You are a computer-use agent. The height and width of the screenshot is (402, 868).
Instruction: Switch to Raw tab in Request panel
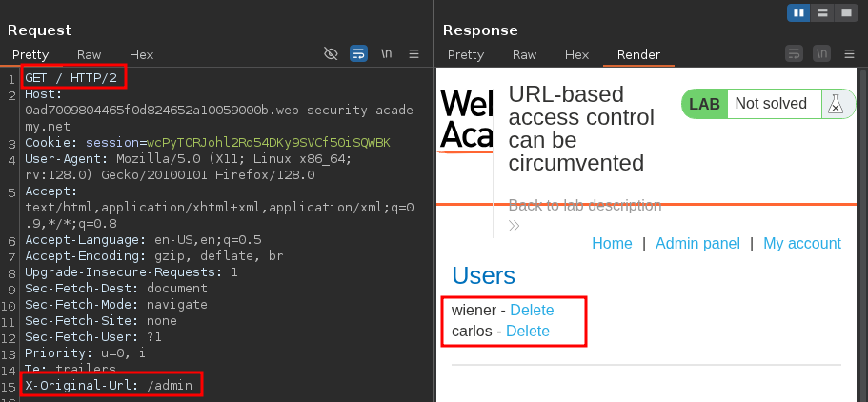(89, 55)
